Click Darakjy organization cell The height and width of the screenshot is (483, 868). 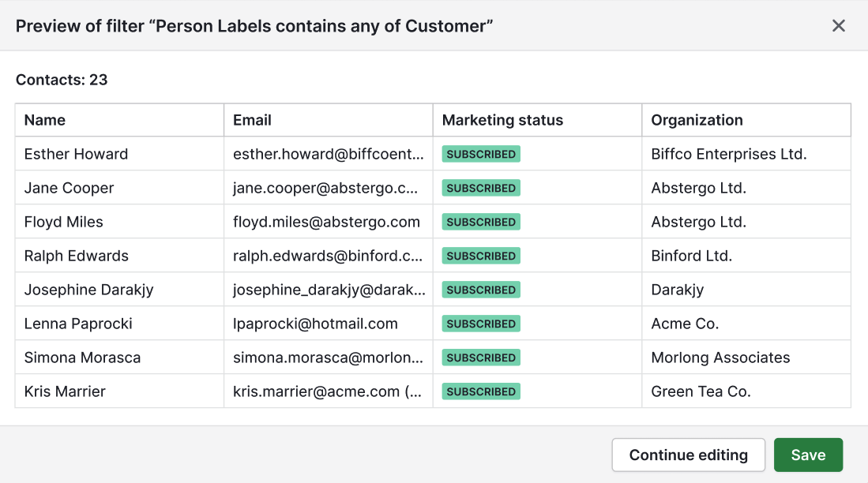point(677,290)
